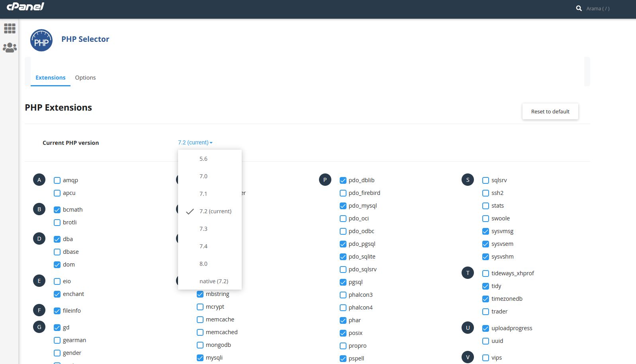Viewport: 636px width, 364px height.
Task: Click the letter V group badge
Action: [468, 357]
